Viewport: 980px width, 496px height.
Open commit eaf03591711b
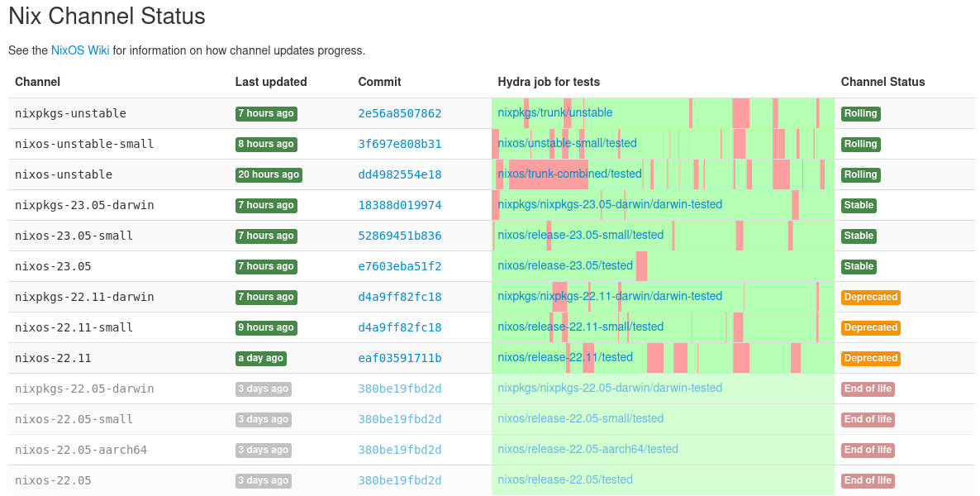pyautogui.click(x=399, y=358)
